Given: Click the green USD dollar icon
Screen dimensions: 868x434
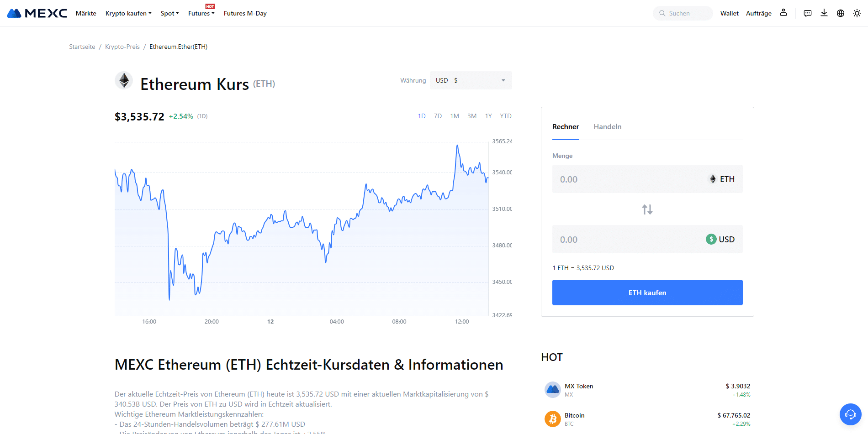Looking at the screenshot, I should tap(711, 239).
